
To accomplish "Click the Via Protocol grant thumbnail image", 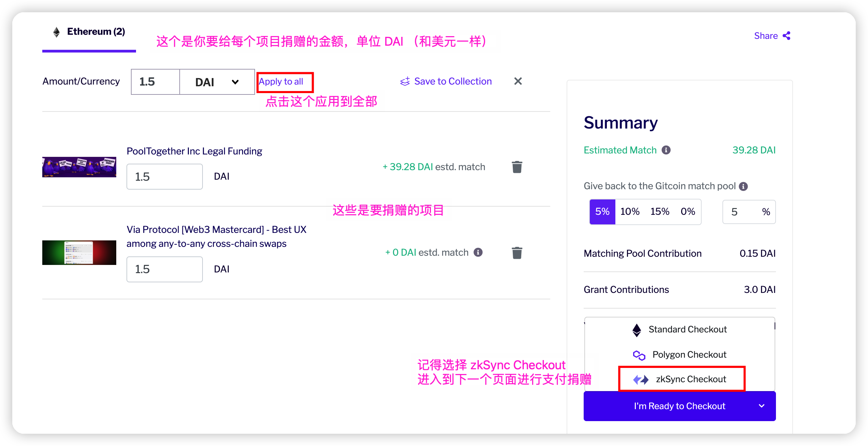I will tap(79, 253).
